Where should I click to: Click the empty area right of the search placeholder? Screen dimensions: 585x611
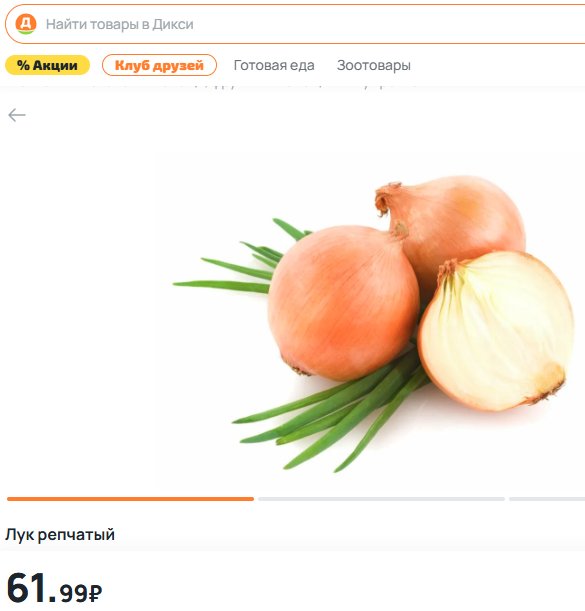click(389, 24)
